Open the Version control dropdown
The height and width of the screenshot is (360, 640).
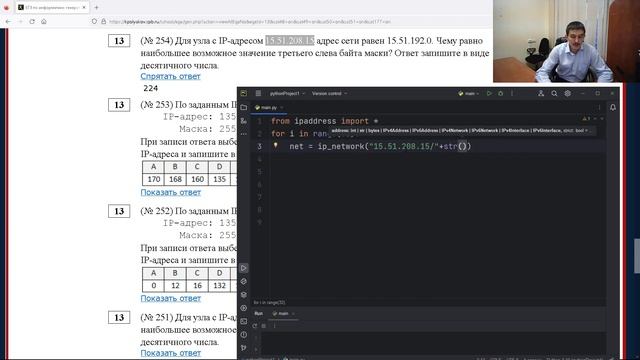[x=329, y=93]
